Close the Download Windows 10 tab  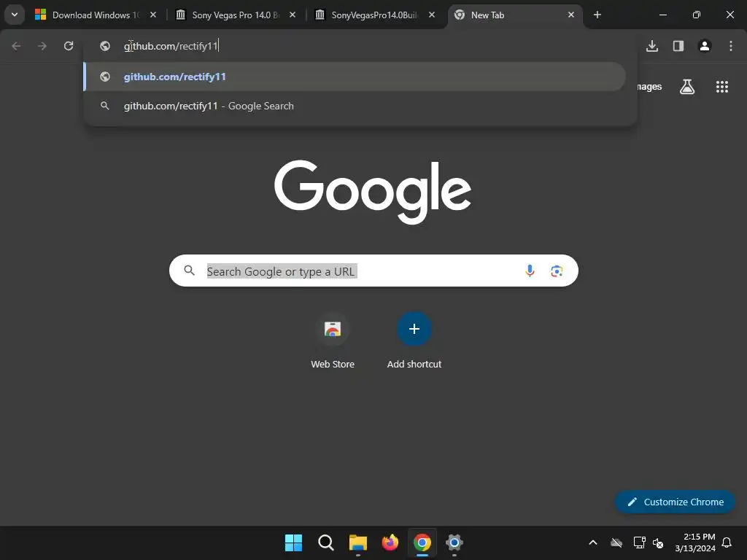pyautogui.click(x=153, y=15)
